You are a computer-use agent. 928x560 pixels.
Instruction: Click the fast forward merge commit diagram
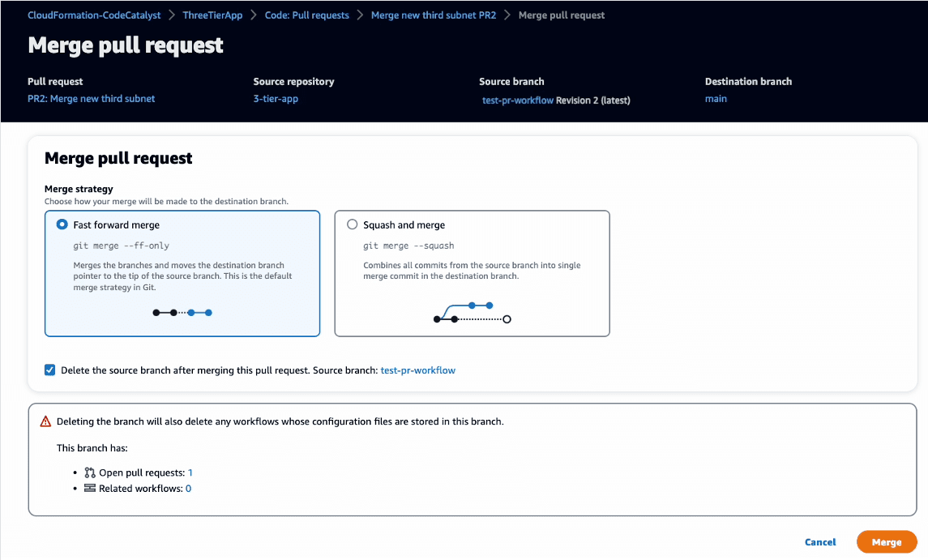pyautogui.click(x=182, y=313)
